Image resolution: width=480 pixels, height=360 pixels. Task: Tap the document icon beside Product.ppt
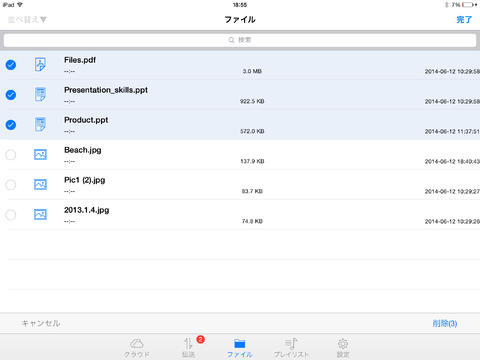click(40, 125)
